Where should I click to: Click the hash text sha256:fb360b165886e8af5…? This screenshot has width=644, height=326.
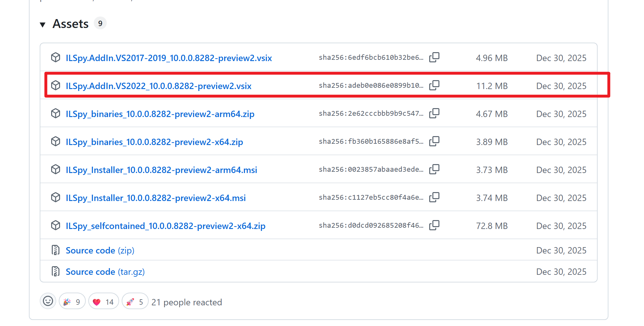(x=371, y=142)
